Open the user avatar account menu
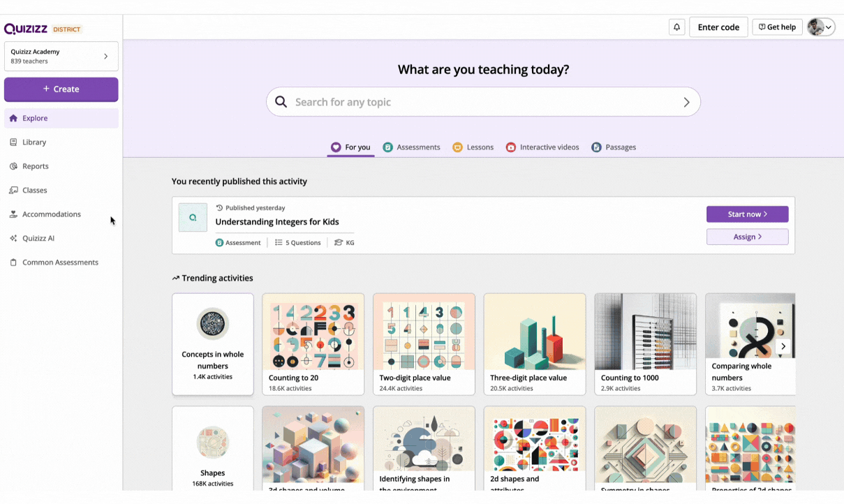Screen dimensions: 844x504 click(x=821, y=27)
